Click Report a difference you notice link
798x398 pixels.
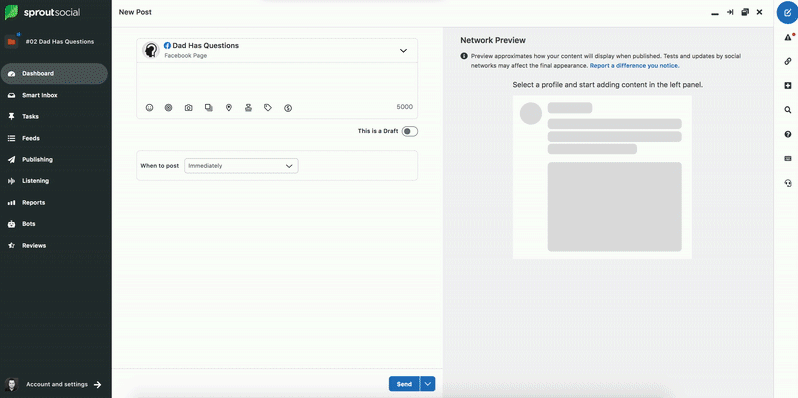coord(635,66)
